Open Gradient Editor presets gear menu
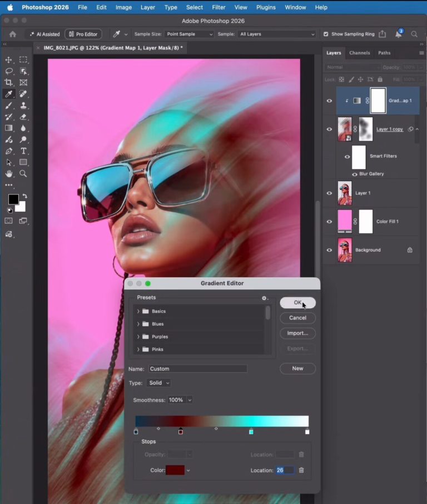Viewport: 427px width, 504px height. click(264, 298)
